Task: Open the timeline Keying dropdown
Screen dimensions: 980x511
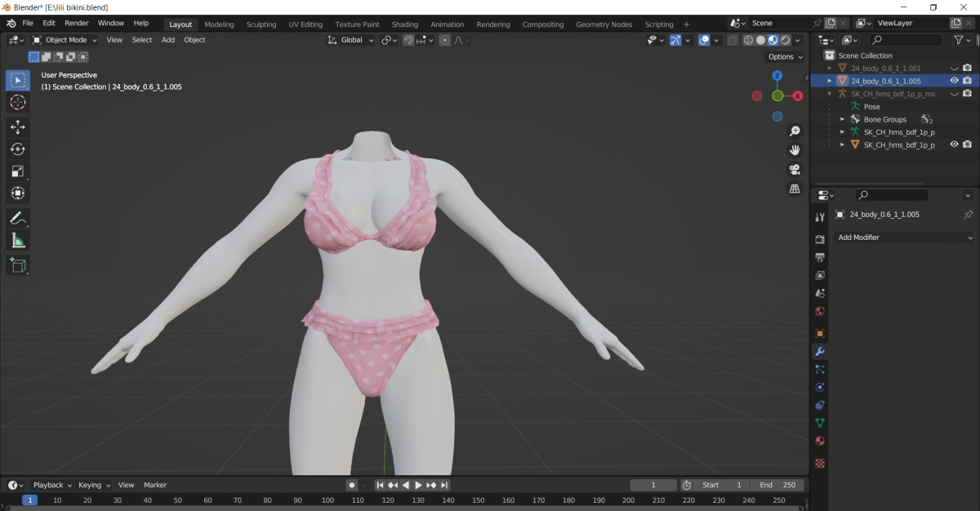Action: [x=94, y=485]
